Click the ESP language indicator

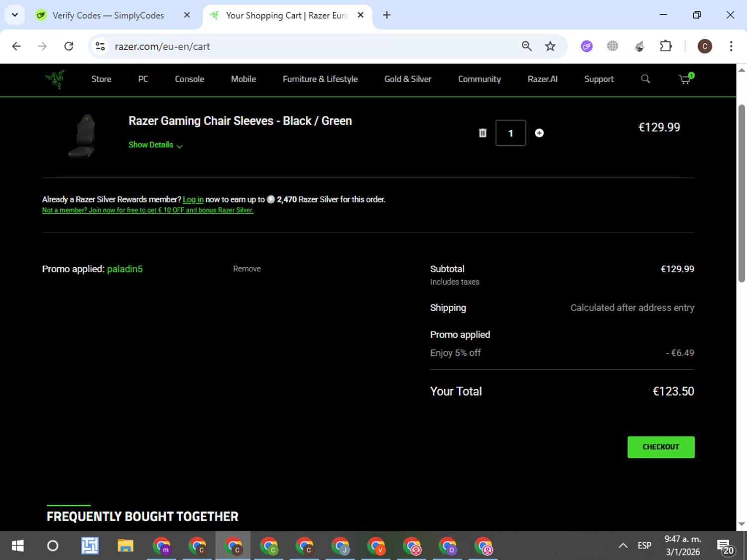644,546
